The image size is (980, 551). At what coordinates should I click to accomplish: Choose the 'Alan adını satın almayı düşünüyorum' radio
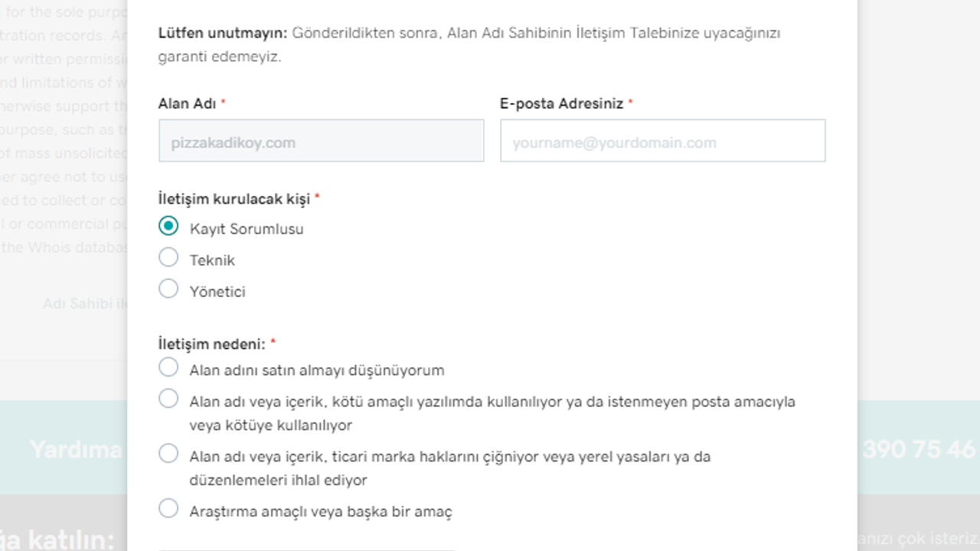tap(168, 367)
